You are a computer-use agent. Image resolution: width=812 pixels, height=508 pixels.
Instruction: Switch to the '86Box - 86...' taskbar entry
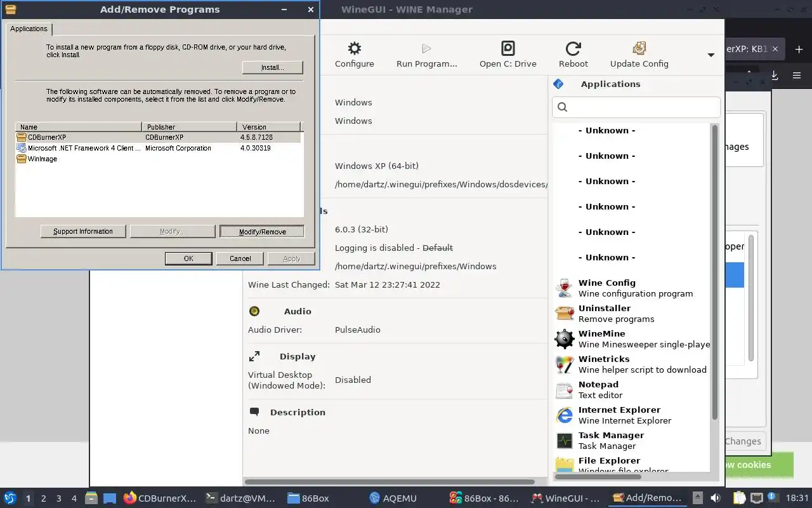(485, 498)
